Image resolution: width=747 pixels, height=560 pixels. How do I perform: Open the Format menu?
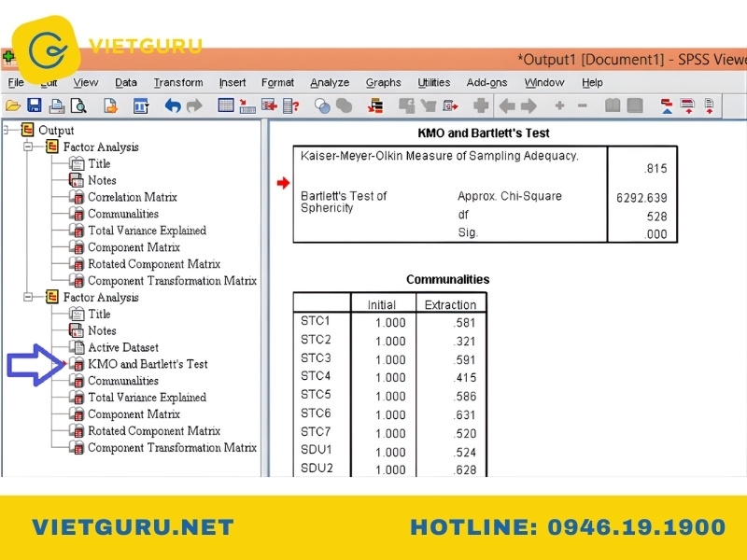pos(277,82)
